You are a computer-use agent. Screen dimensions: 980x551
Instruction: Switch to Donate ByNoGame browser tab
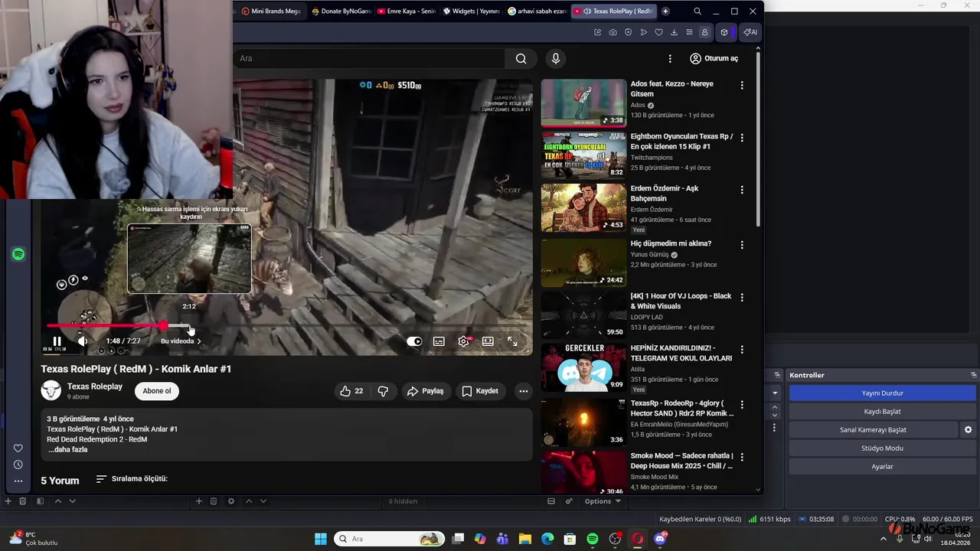[340, 11]
